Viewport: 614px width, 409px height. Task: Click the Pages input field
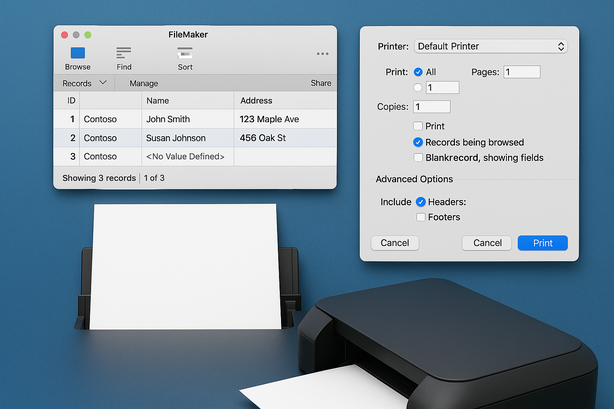[x=522, y=72]
